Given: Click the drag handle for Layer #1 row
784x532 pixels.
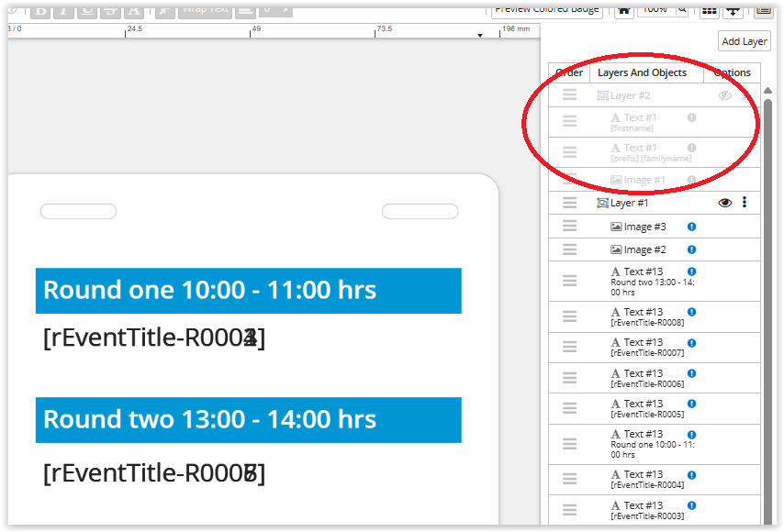Looking at the screenshot, I should (x=569, y=203).
